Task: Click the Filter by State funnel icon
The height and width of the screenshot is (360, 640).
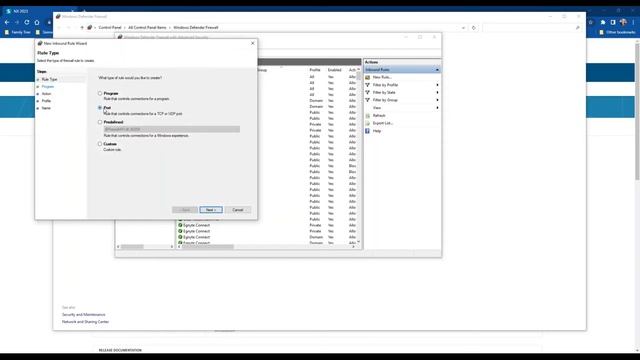Action: 367,93
